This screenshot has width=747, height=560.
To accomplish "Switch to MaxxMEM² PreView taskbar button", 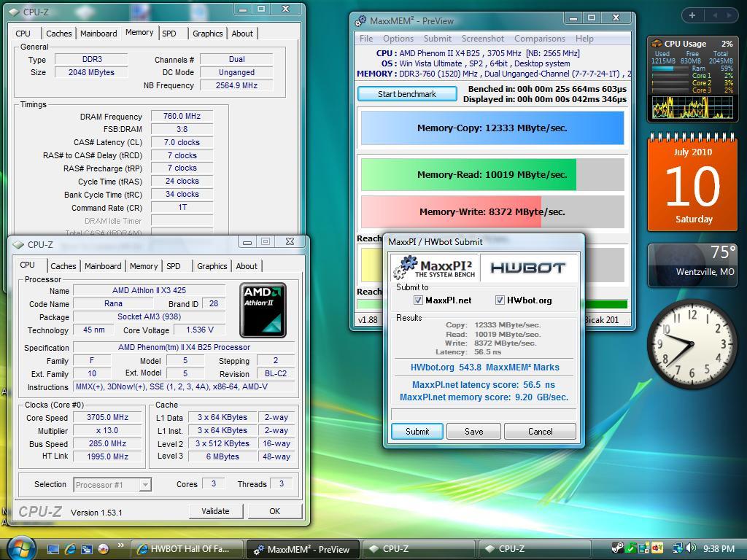I will pyautogui.click(x=303, y=549).
